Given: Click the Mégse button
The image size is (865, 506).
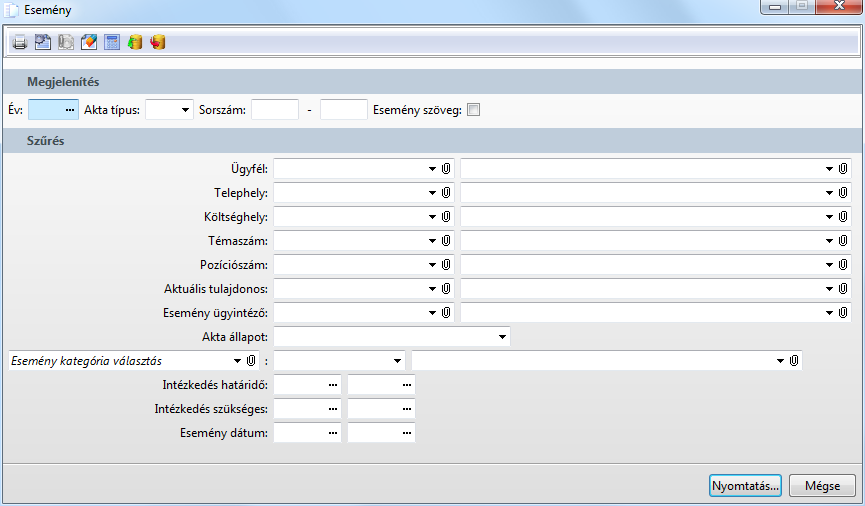Looking at the screenshot, I should point(823,486).
